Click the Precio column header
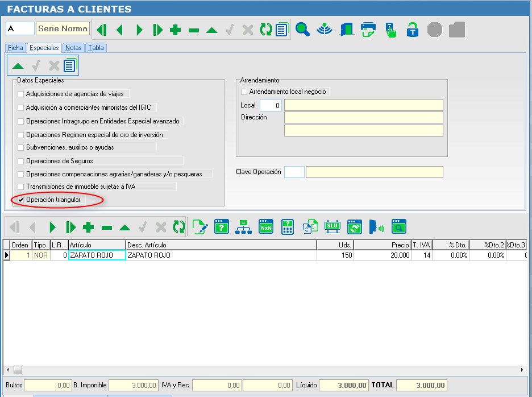 [x=383, y=245]
